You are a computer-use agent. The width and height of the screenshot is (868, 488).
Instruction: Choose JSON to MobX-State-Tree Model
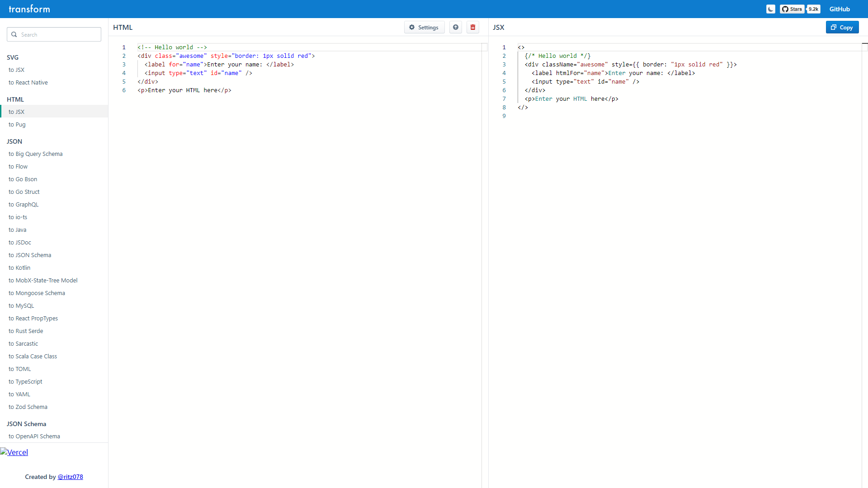(x=54, y=280)
